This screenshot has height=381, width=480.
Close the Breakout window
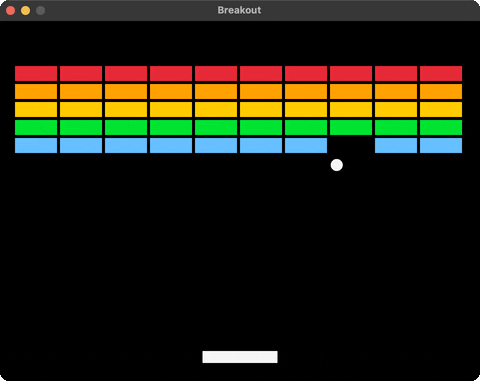11,11
